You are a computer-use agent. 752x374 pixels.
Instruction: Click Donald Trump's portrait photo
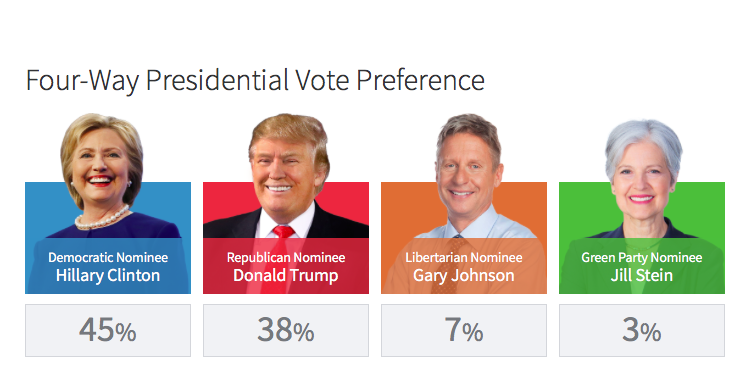pyautogui.click(x=288, y=175)
